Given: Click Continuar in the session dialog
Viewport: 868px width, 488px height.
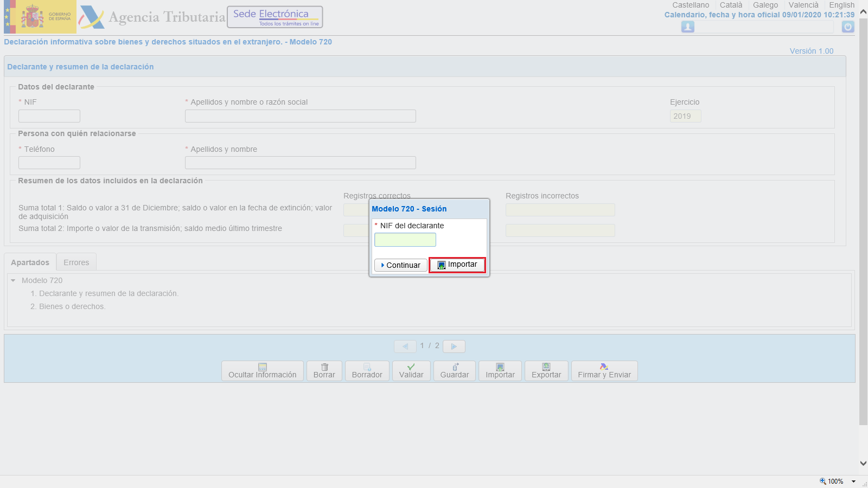Looking at the screenshot, I should (x=400, y=265).
